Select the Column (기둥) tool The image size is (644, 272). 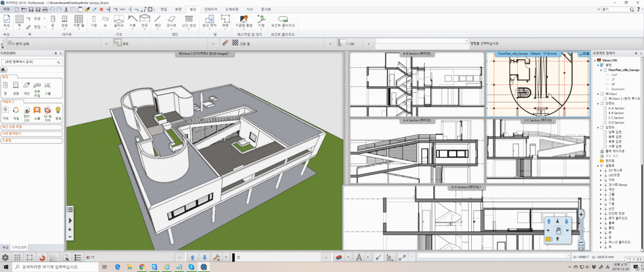tap(94, 21)
